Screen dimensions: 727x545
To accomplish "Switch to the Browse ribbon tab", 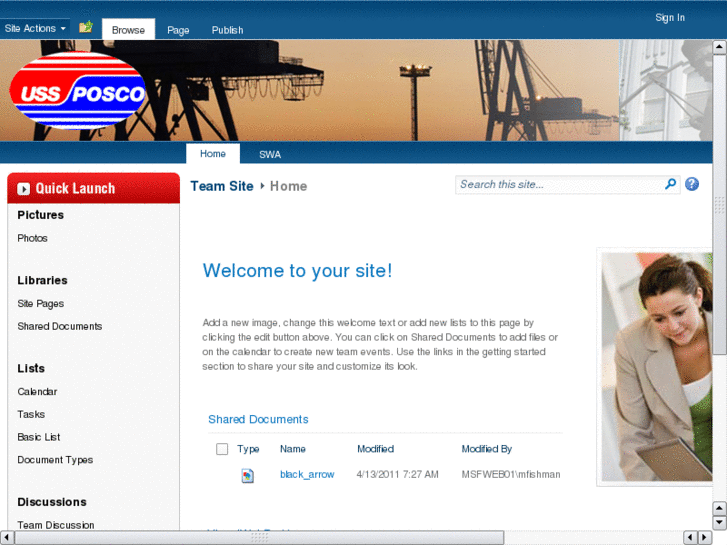I will click(128, 30).
